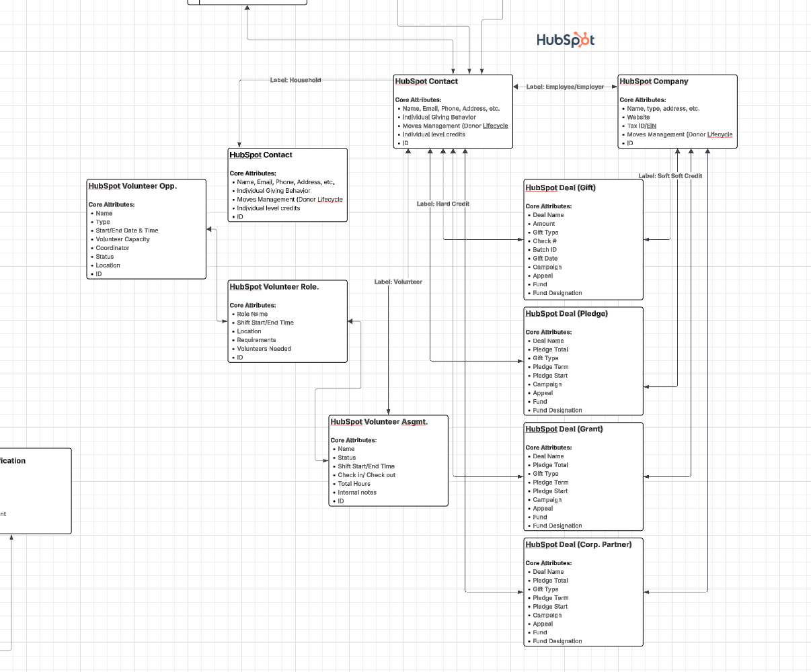Viewport: 811px width, 672px height.
Task: Click the Volunteer Capacity attribute in Volunteer Opp.
Action: tap(122, 239)
